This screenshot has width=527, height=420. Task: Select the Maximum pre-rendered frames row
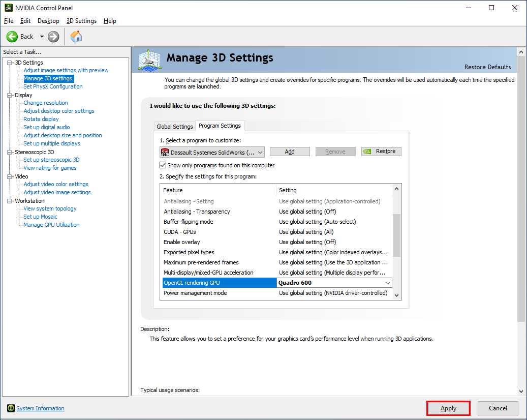point(277,262)
